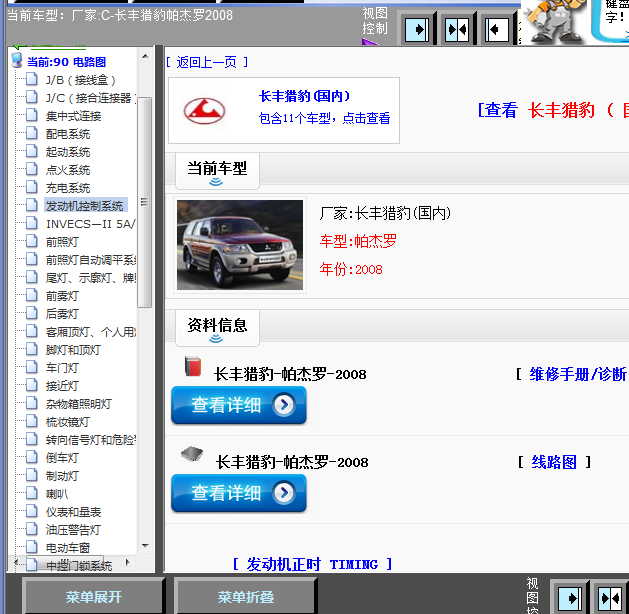Viewport: 629px width, 614px height.
Task: Open 仪表和量表 diagram
Action: (x=73, y=512)
